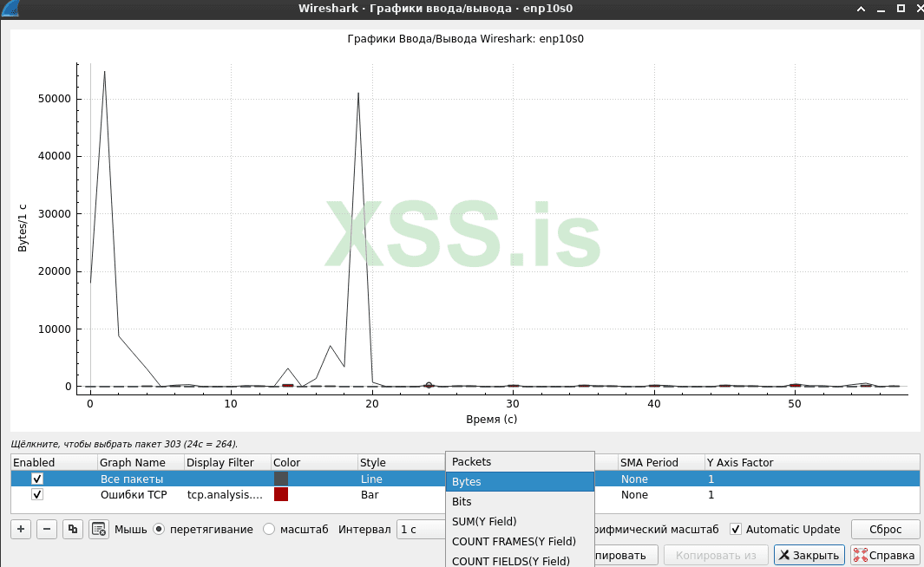Click the Wireshark fin icon in the title bar
Image resolution: width=924 pixels, height=567 pixels.
tap(10, 9)
